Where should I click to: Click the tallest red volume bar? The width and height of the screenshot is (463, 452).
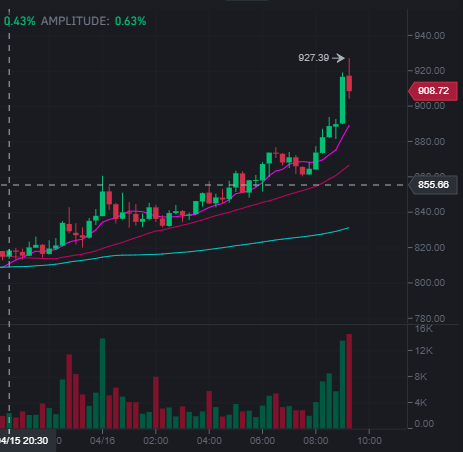pos(349,381)
